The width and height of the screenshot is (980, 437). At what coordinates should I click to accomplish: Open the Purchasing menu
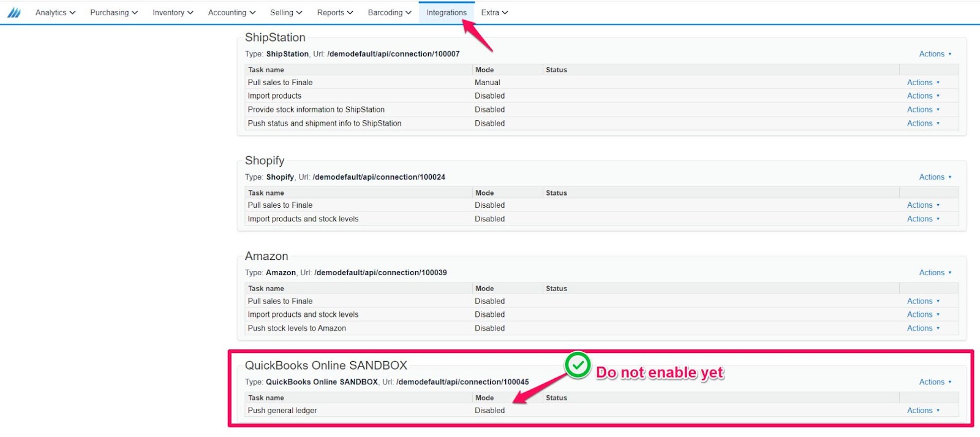[114, 12]
